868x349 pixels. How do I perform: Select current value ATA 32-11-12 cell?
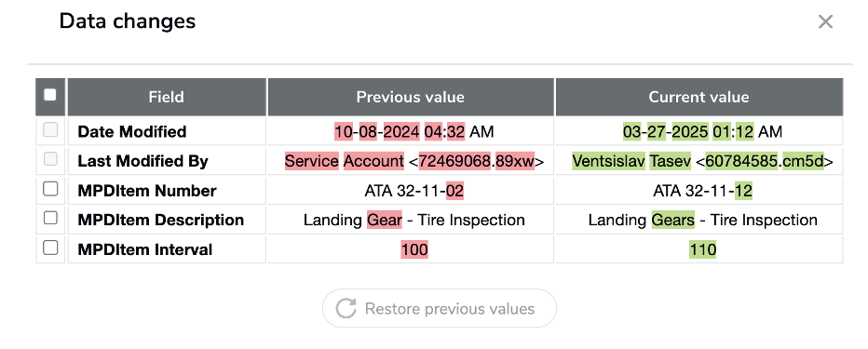(x=699, y=191)
